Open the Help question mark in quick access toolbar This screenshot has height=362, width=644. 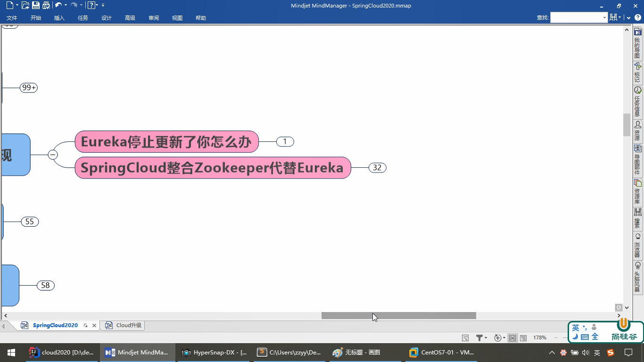click(x=92, y=5)
